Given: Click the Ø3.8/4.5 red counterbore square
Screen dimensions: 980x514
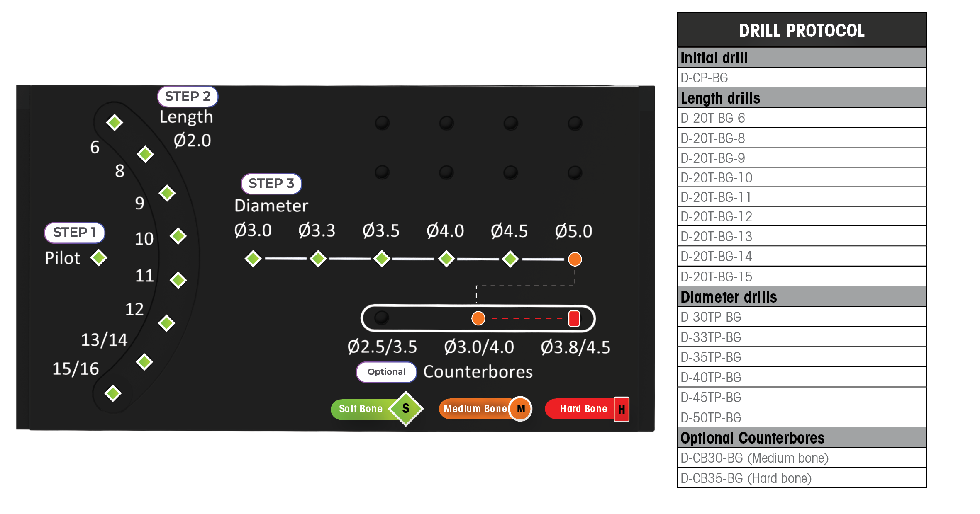Looking at the screenshot, I should pyautogui.click(x=574, y=318).
